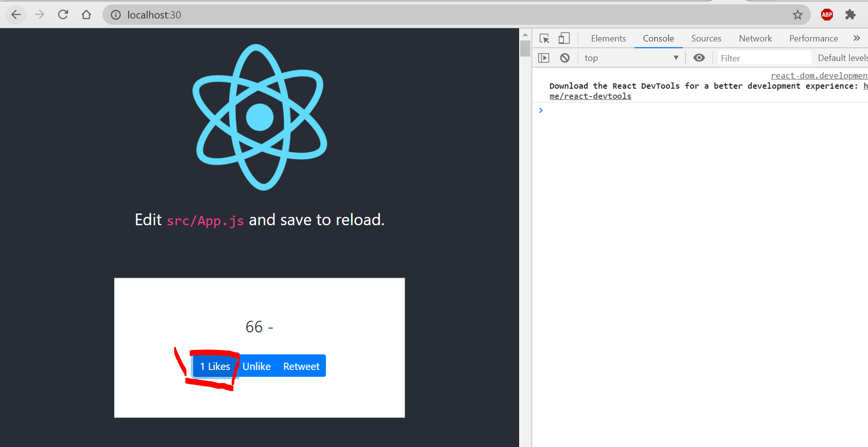Focus the console Filter field
868x447 pixels.
[765, 58]
